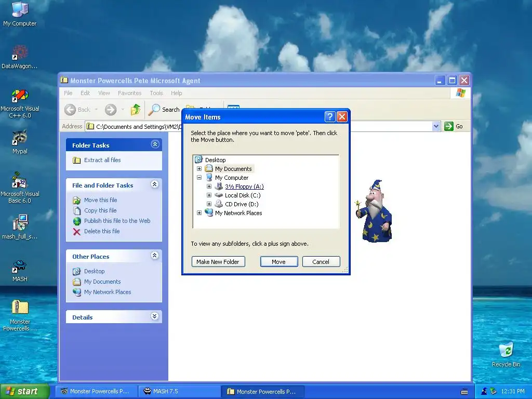Screen dimensions: 532x399
Task: Collapse the Folder Tasks panel
Action: point(155,144)
